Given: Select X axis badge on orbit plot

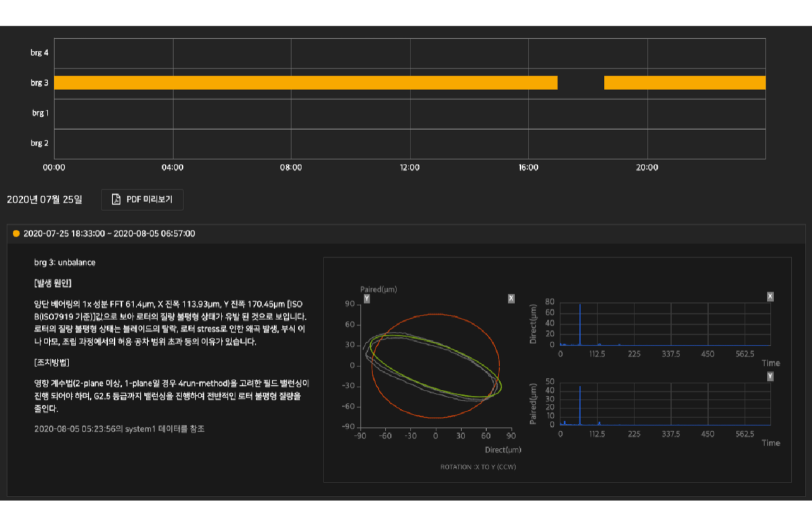Looking at the screenshot, I should point(511,298).
